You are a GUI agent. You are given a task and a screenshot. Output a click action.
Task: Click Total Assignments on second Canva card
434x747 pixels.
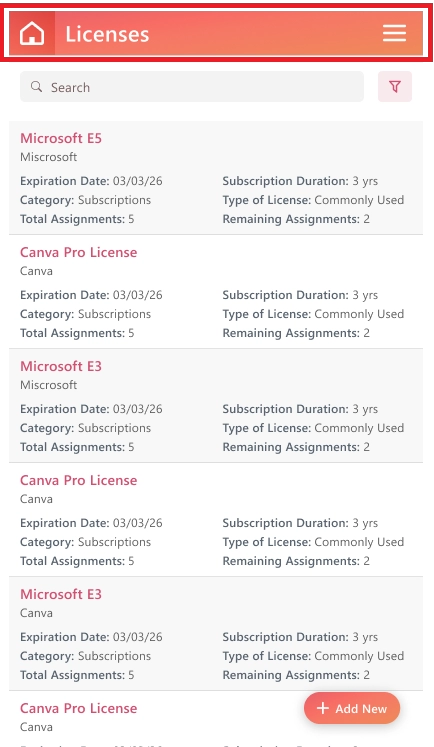[x=77, y=561]
